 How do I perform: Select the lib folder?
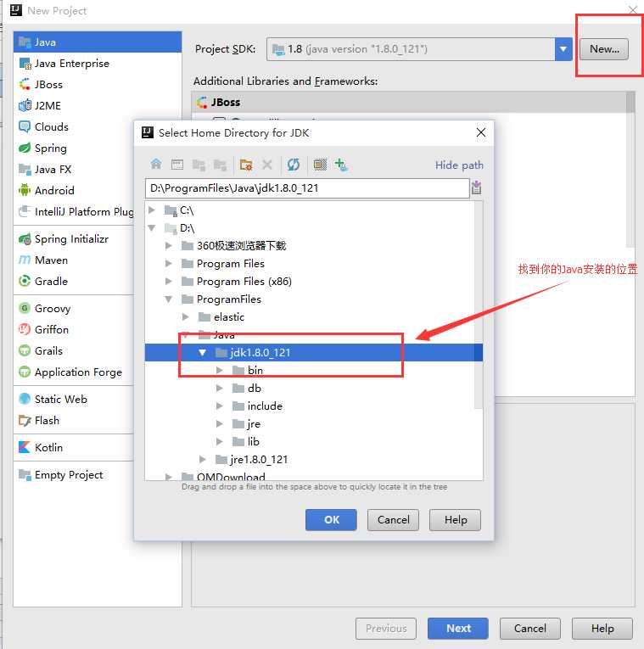(246, 442)
